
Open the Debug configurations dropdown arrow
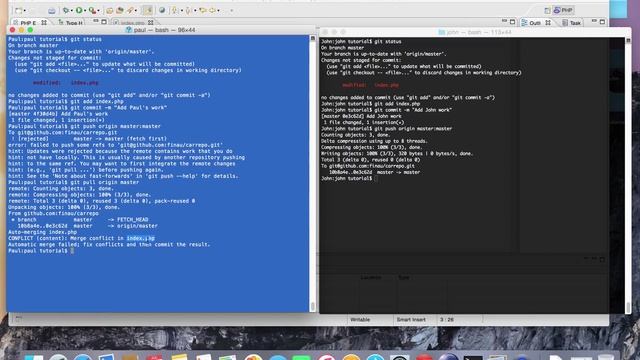(x=71, y=10)
